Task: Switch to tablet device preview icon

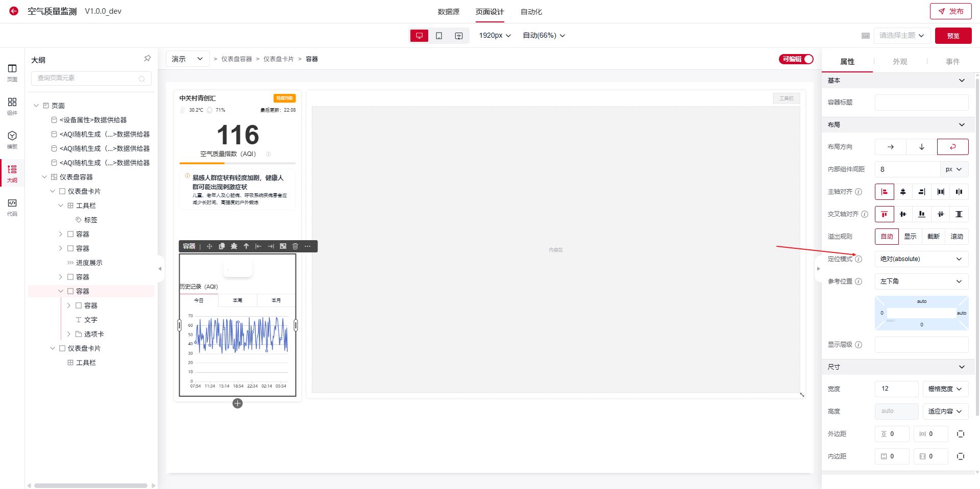Action: [439, 36]
